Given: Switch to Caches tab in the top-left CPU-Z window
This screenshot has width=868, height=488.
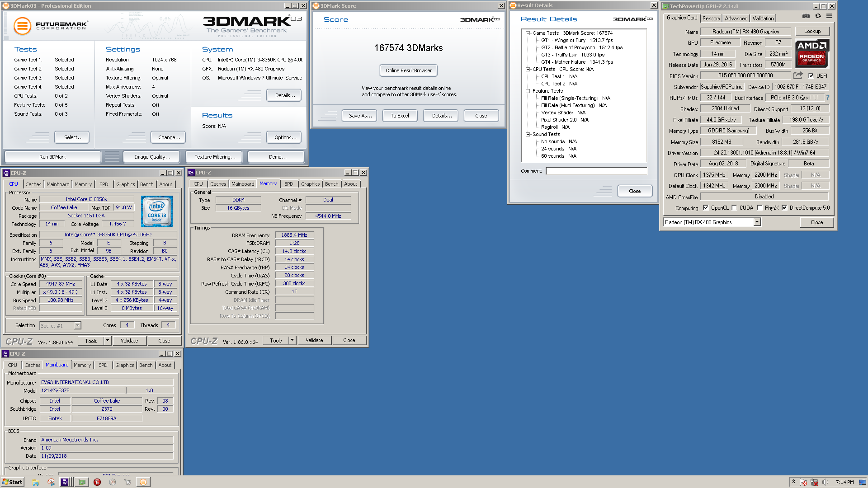Looking at the screenshot, I should point(33,184).
